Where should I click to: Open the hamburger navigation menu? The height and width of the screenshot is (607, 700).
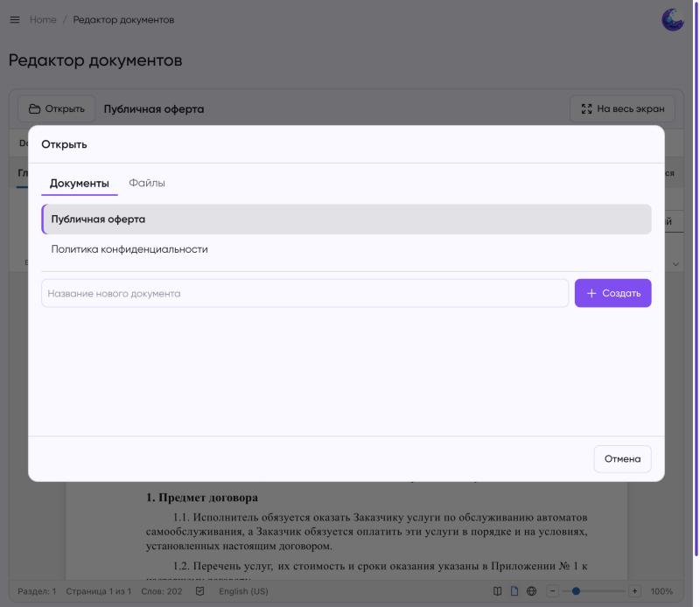click(x=15, y=19)
